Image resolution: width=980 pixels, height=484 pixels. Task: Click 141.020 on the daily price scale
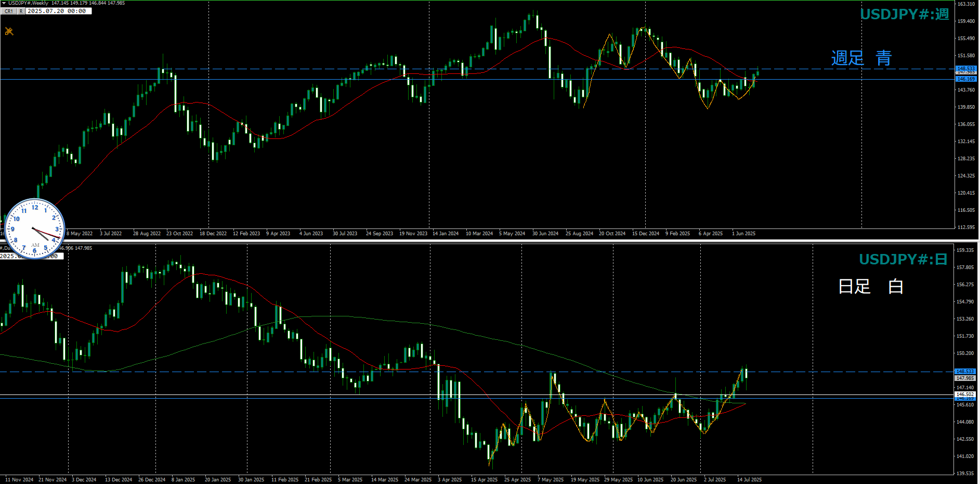click(x=965, y=456)
